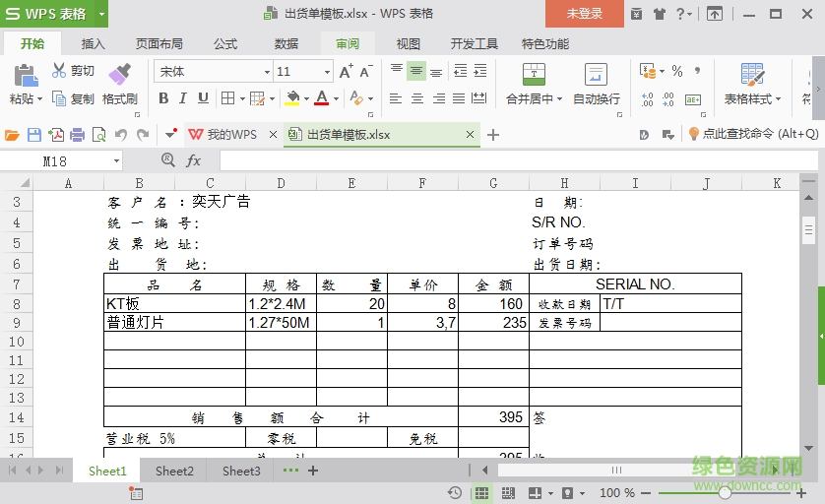825x504 pixels.
Task: Click the Format Painter (格式刷) icon
Action: point(119,74)
